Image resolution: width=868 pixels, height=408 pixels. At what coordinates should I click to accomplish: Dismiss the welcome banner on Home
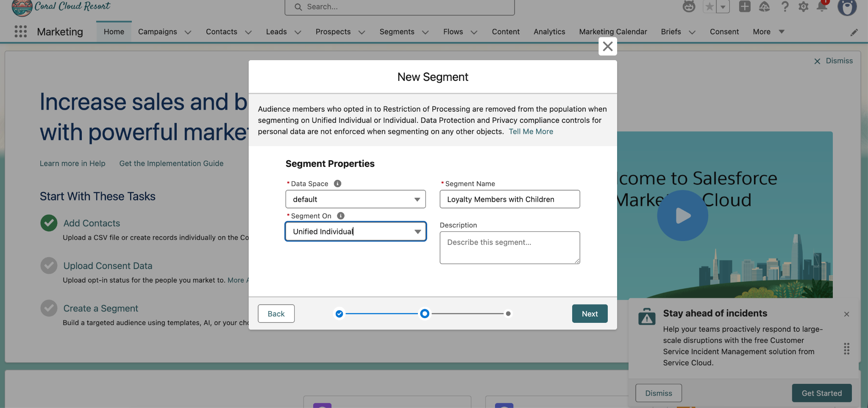point(833,61)
